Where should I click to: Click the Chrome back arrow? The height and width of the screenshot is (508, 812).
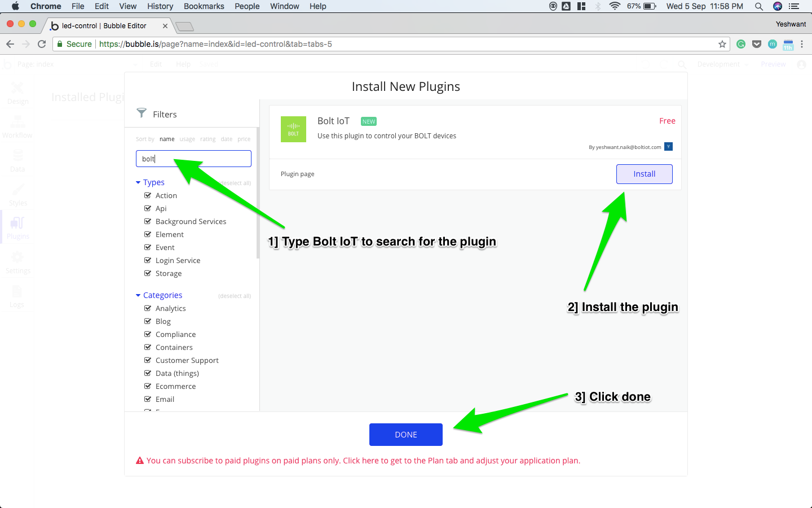10,44
